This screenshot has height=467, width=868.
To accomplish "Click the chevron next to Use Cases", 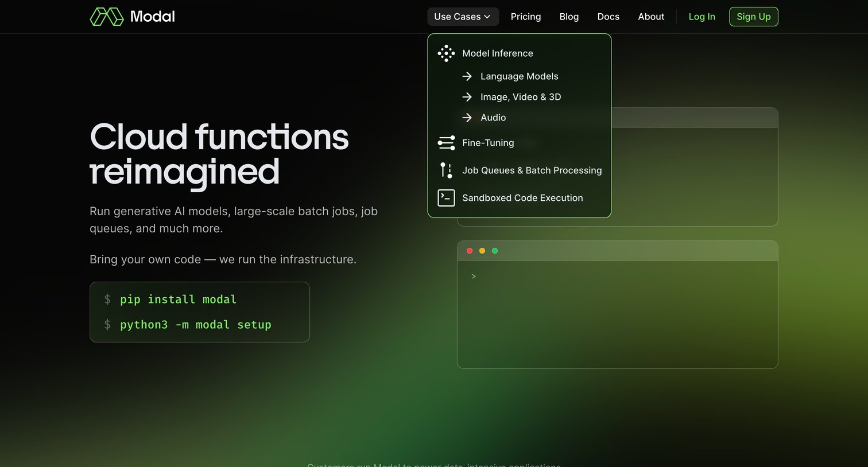I will [487, 17].
